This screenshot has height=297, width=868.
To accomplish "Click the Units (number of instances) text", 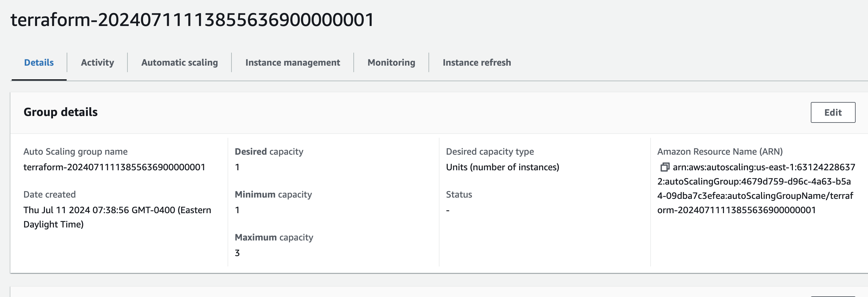I will [502, 167].
